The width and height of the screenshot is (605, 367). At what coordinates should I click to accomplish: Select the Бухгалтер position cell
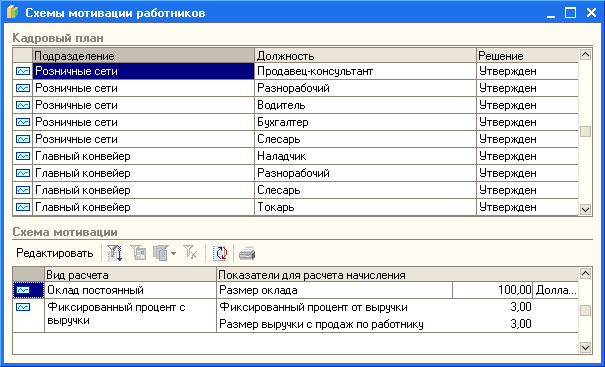365,122
